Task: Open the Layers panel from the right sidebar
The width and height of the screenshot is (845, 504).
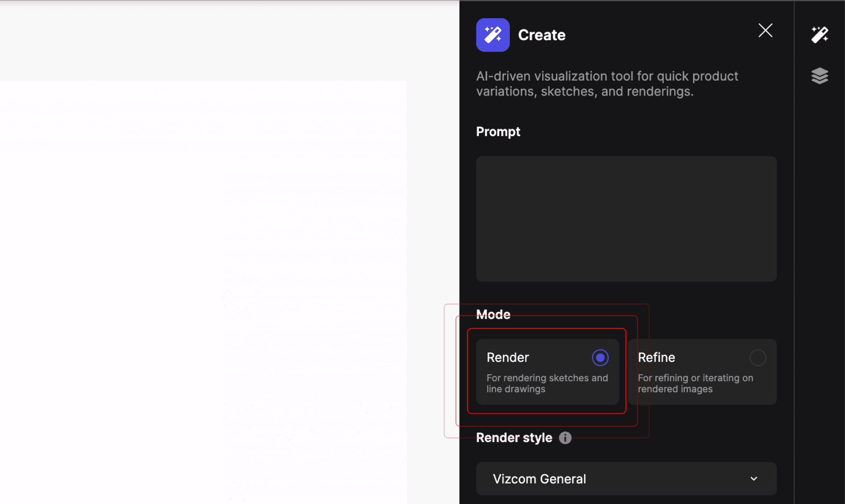Action: coord(819,76)
